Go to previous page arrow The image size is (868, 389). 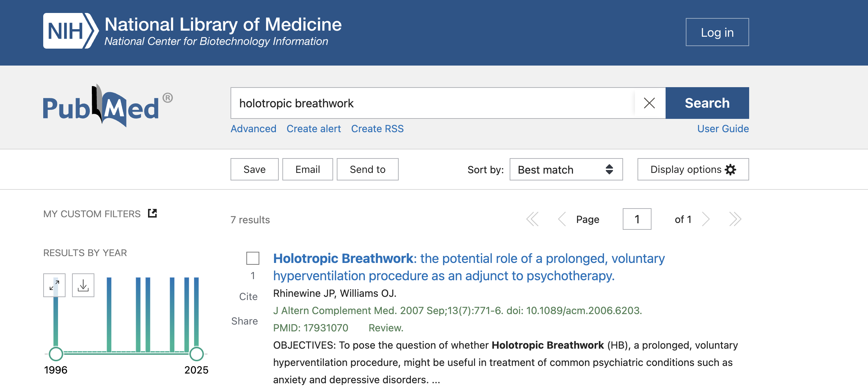click(x=562, y=219)
